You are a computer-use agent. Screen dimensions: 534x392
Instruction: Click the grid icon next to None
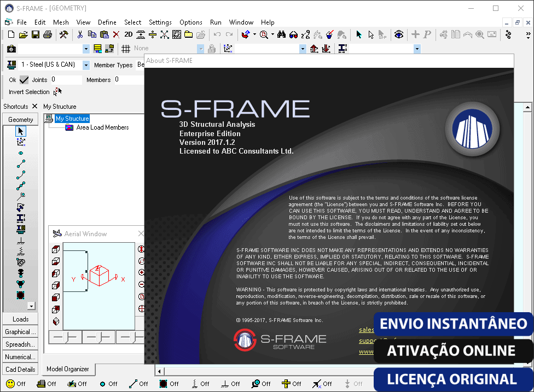coord(126,49)
